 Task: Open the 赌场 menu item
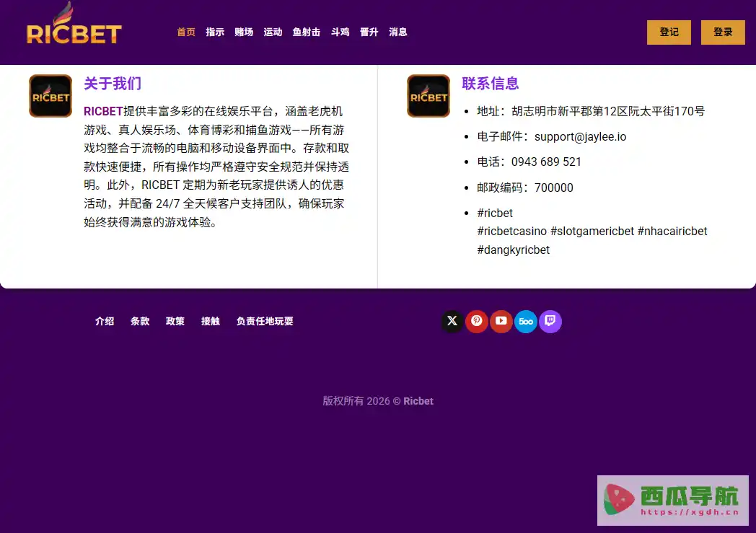pos(244,32)
